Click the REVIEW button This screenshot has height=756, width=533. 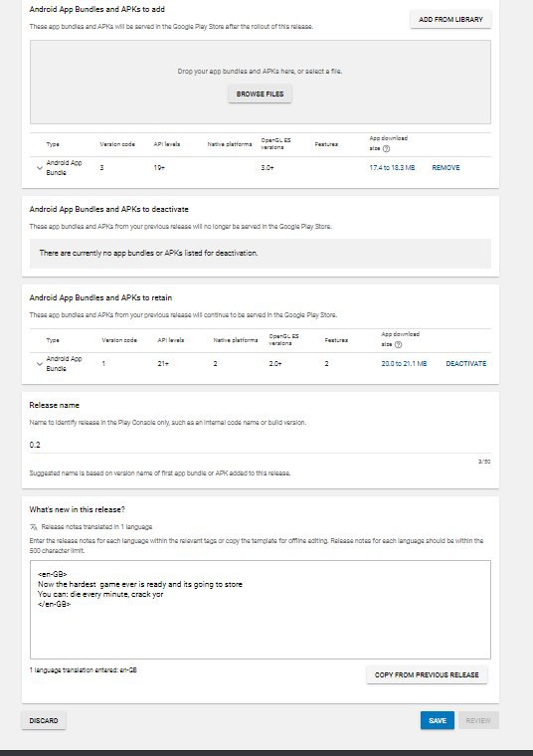[478, 720]
